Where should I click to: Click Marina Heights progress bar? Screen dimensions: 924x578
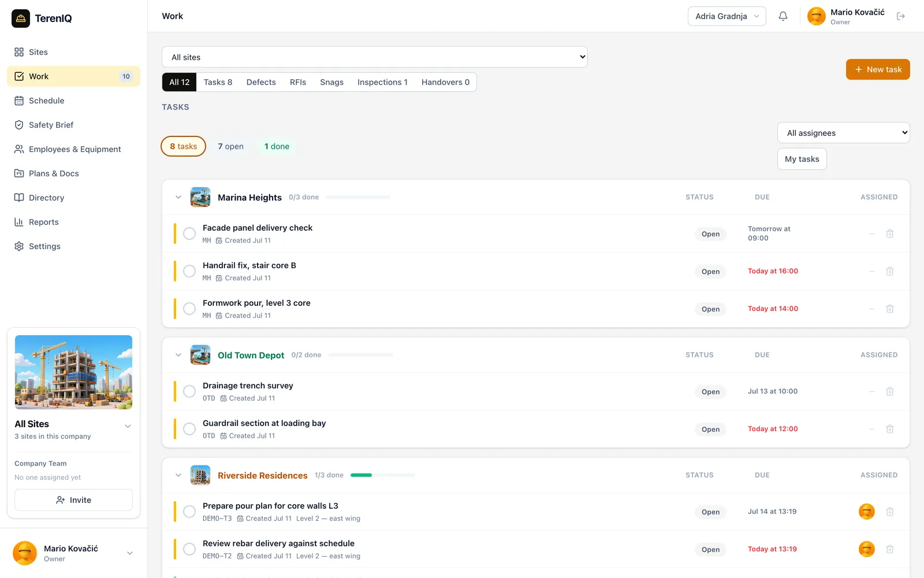tap(358, 197)
